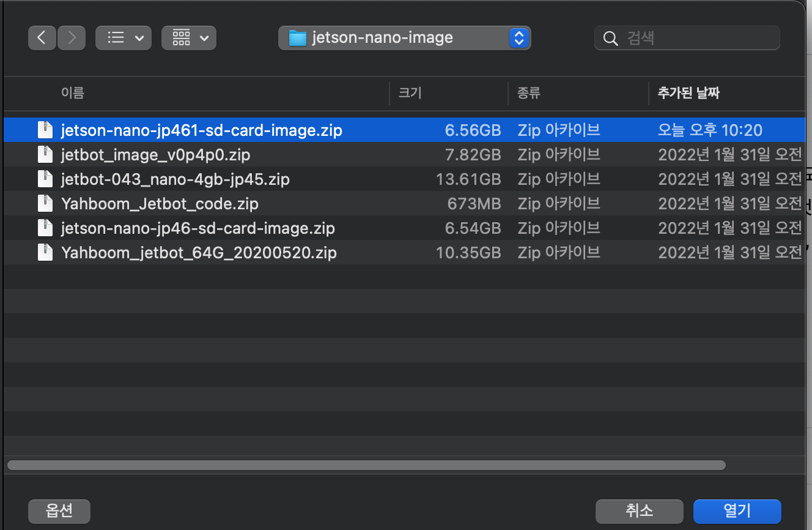Select jetbot-043_nano-4gb-jp45.zip file name
This screenshot has width=812, height=530.
click(175, 179)
